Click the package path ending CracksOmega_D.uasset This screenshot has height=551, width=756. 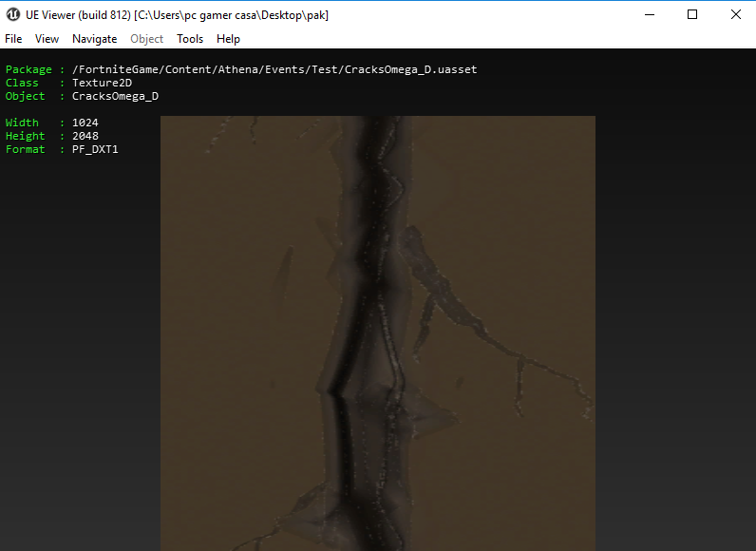pyautogui.click(x=274, y=69)
